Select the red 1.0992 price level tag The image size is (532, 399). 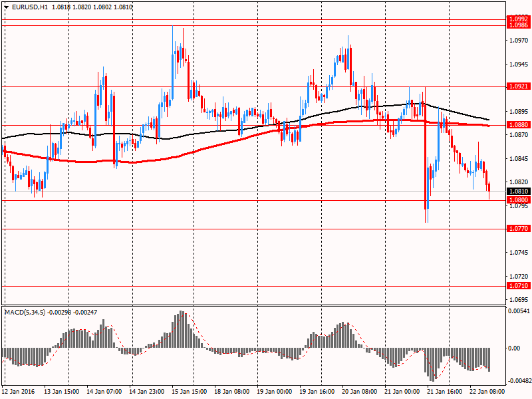pos(518,19)
